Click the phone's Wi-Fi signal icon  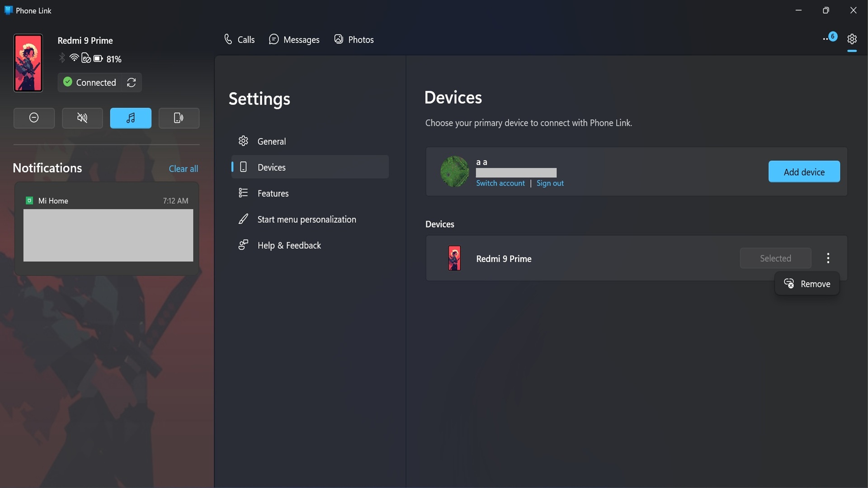point(74,58)
